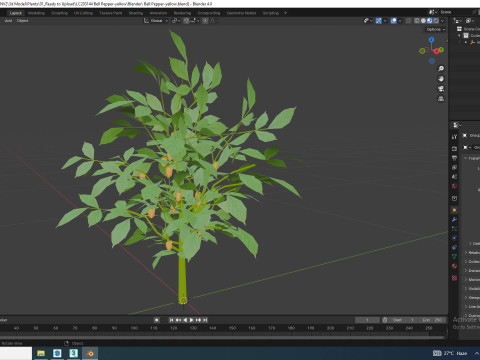The width and height of the screenshot is (480, 360).
Task: Open File Explorer from the taskbar
Action: 41,353
